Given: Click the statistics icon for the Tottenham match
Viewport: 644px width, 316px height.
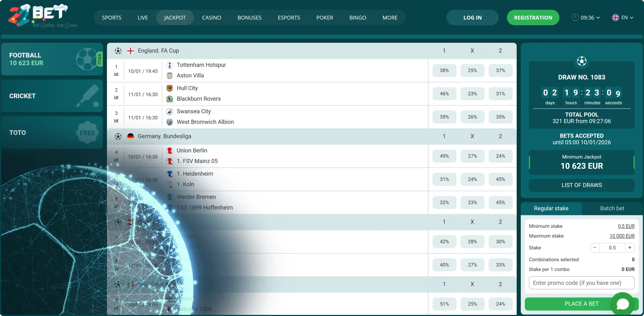Looking at the screenshot, I should (x=116, y=74).
